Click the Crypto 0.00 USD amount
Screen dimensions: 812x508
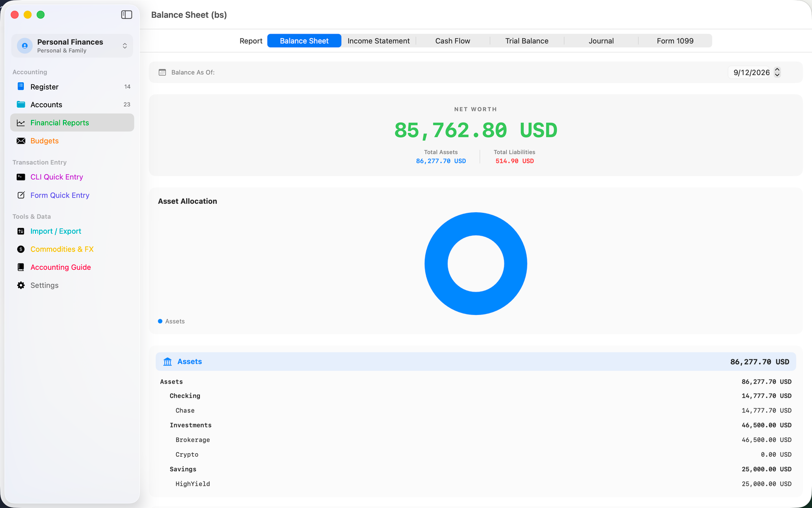[776, 455]
